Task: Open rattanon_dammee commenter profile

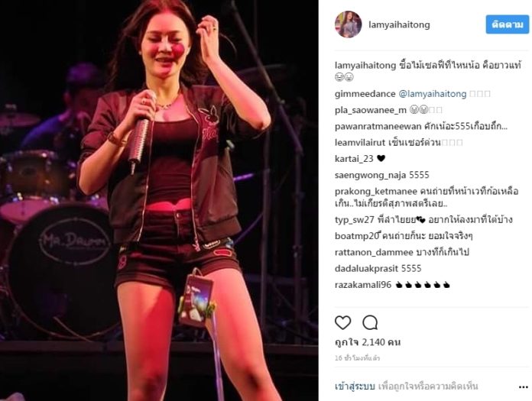Action: (x=374, y=253)
